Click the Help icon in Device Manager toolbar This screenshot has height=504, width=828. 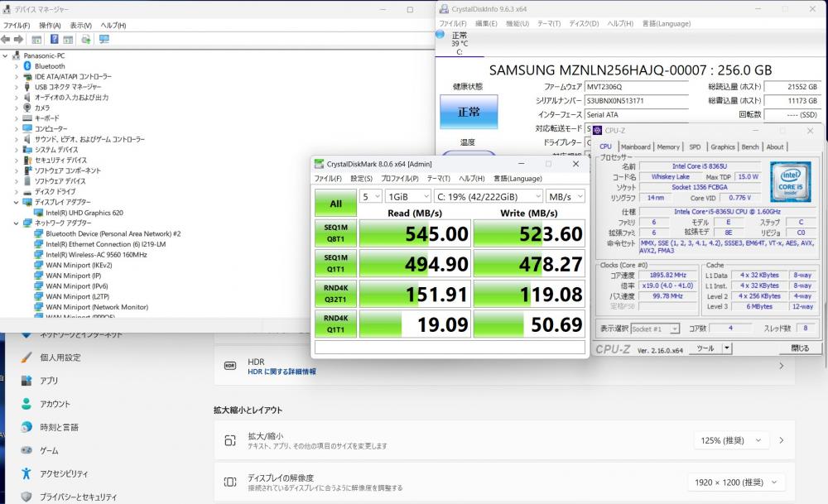55,39
